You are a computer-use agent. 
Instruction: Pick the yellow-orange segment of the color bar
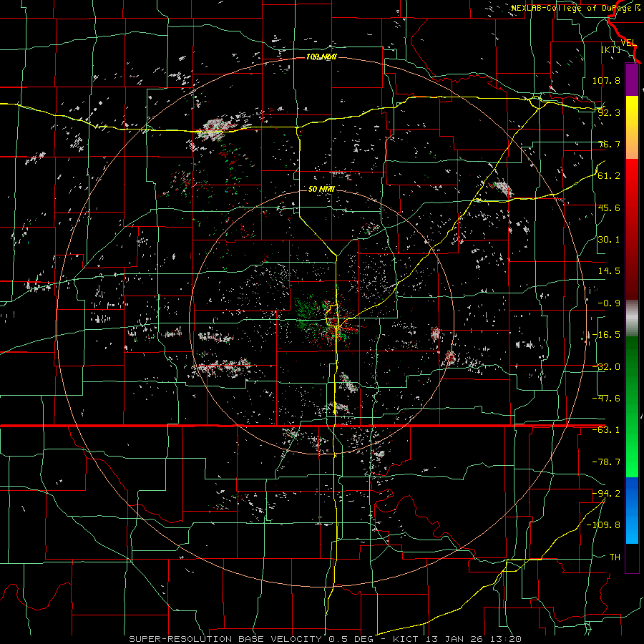pos(632,127)
